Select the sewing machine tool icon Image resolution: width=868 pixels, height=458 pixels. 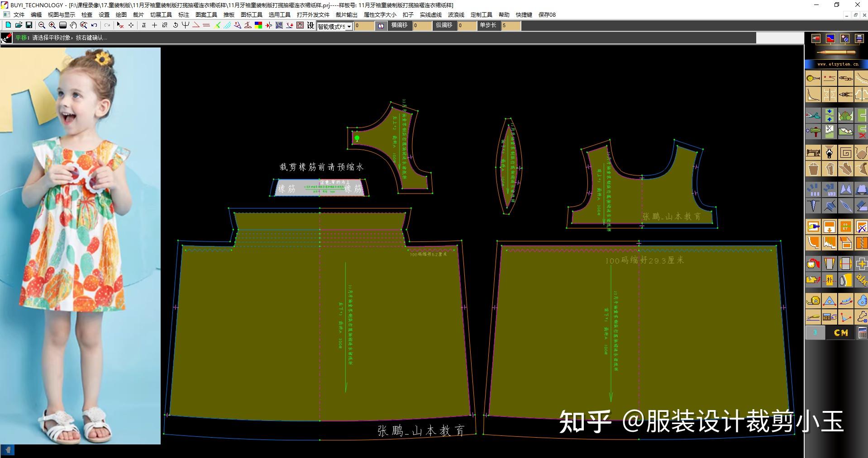coord(813,152)
